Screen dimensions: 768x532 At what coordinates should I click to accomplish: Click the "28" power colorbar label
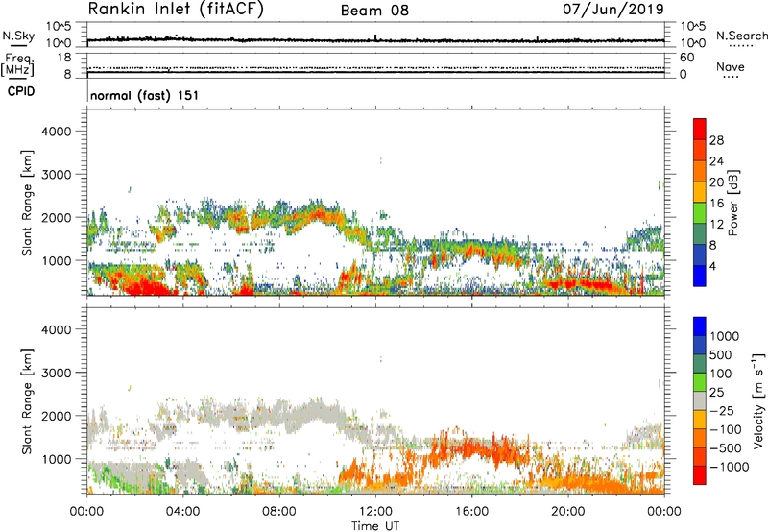pos(716,140)
